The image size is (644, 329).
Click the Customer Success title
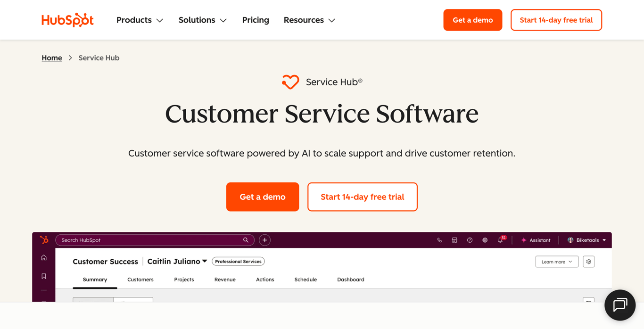pos(105,262)
